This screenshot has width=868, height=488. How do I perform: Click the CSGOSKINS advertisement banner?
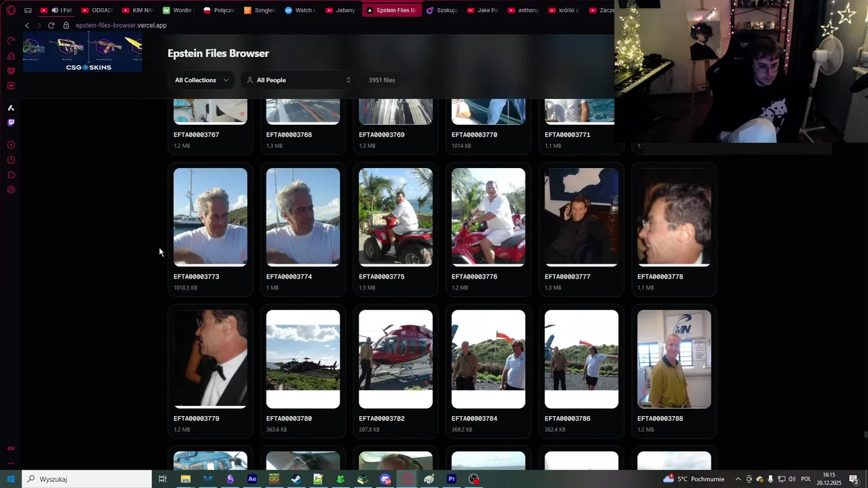click(x=83, y=53)
